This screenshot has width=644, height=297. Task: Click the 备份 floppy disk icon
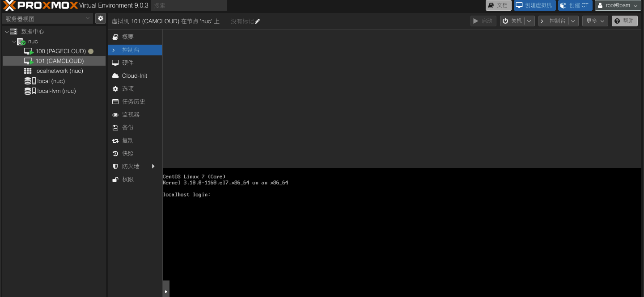click(x=115, y=128)
